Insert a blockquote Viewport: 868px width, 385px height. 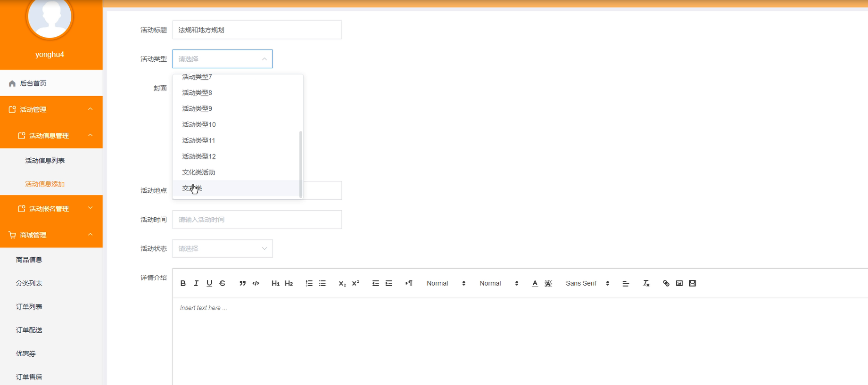[242, 283]
